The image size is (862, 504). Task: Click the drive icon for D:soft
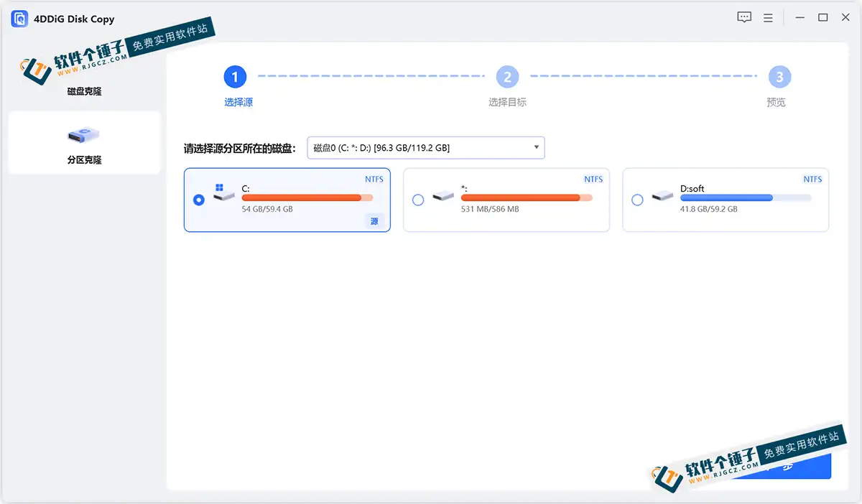point(662,195)
